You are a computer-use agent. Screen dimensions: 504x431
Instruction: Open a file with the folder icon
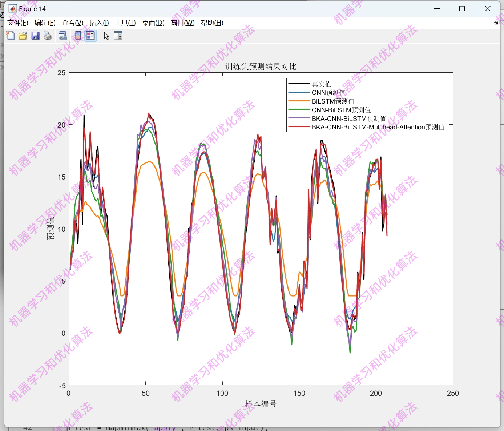click(23, 36)
